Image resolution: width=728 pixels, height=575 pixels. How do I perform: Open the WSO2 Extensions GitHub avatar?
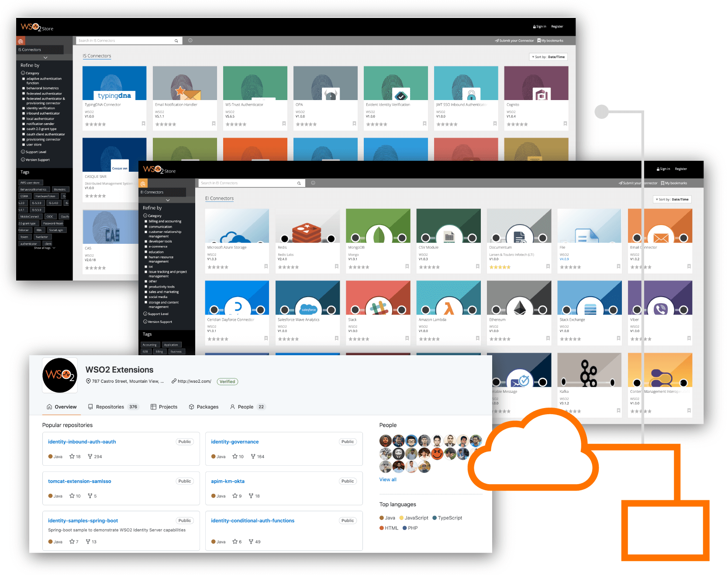[60, 375]
